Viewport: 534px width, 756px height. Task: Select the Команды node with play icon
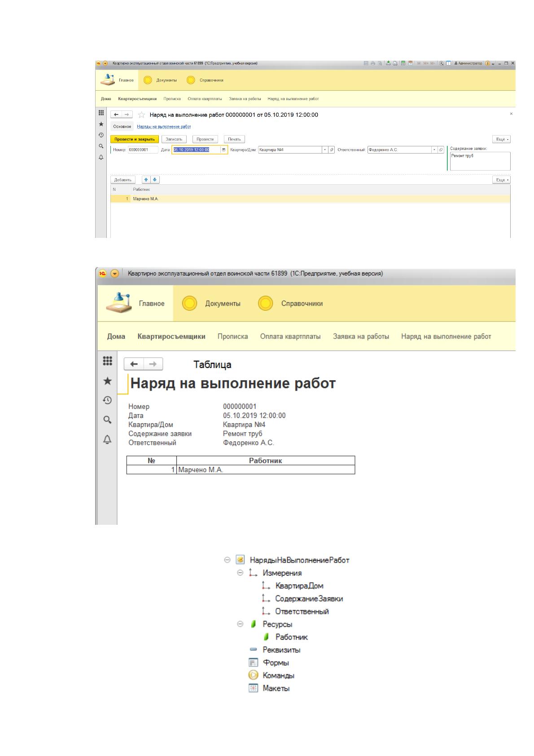pos(271,675)
